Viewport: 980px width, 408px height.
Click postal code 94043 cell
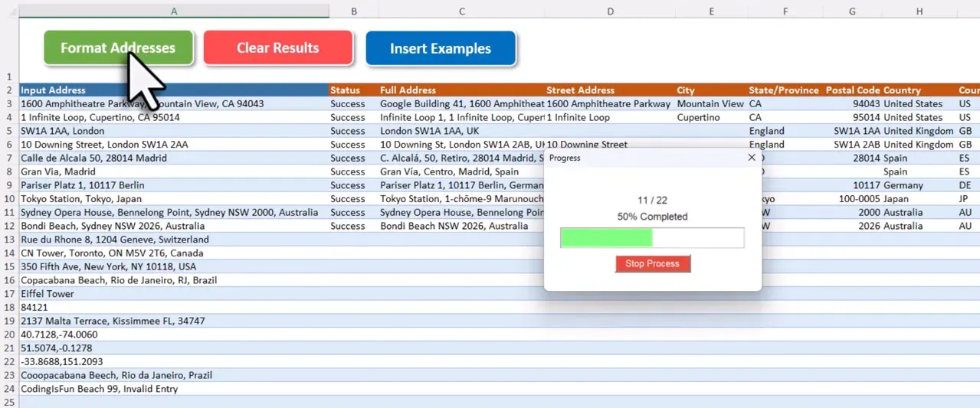click(852, 104)
